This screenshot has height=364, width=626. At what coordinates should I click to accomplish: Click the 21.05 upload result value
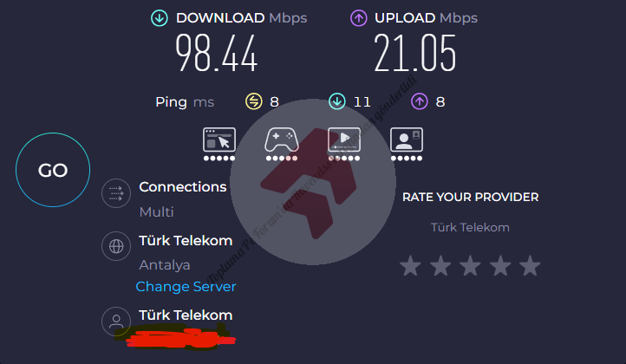click(x=414, y=53)
